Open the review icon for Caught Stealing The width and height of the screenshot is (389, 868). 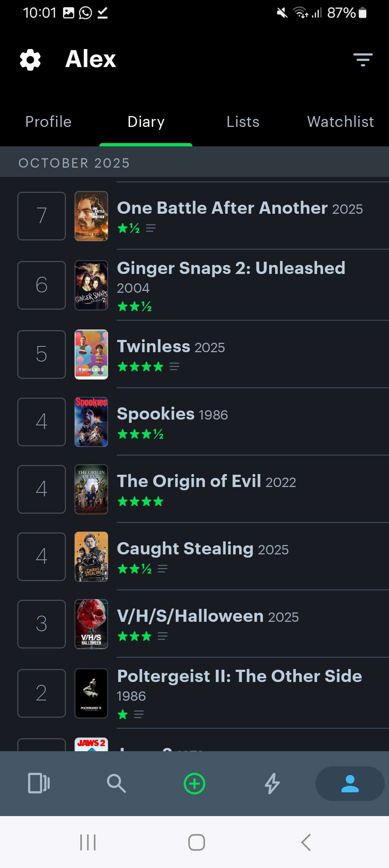162,569
